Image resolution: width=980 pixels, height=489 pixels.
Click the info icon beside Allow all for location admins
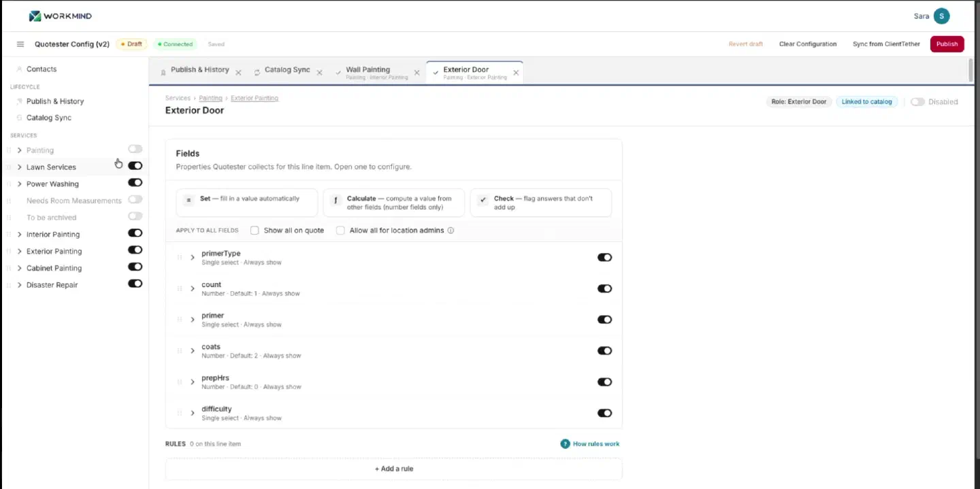coord(451,231)
